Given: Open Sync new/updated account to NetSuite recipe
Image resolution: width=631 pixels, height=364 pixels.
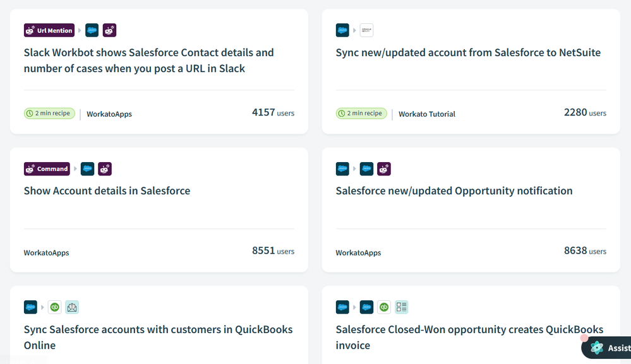Looking at the screenshot, I should click(468, 53).
